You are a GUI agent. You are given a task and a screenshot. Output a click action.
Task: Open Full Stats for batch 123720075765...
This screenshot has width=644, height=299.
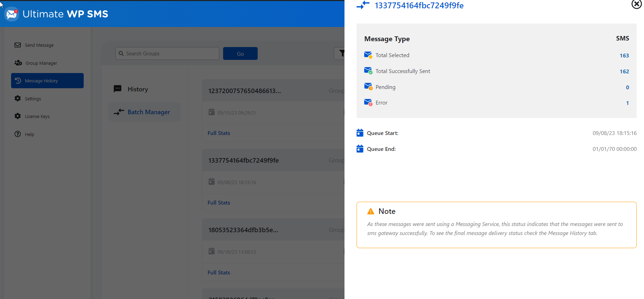point(219,133)
